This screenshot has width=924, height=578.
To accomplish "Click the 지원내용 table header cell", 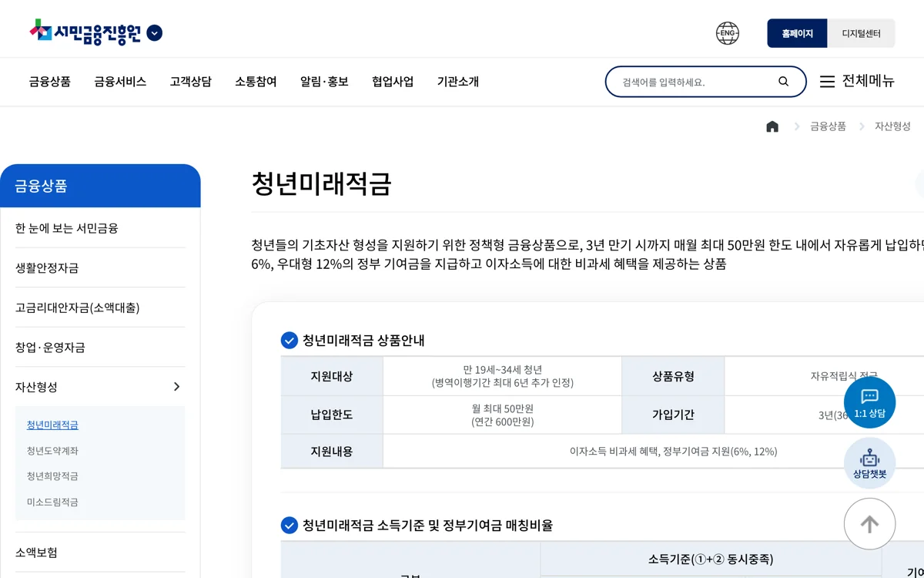I will (332, 452).
